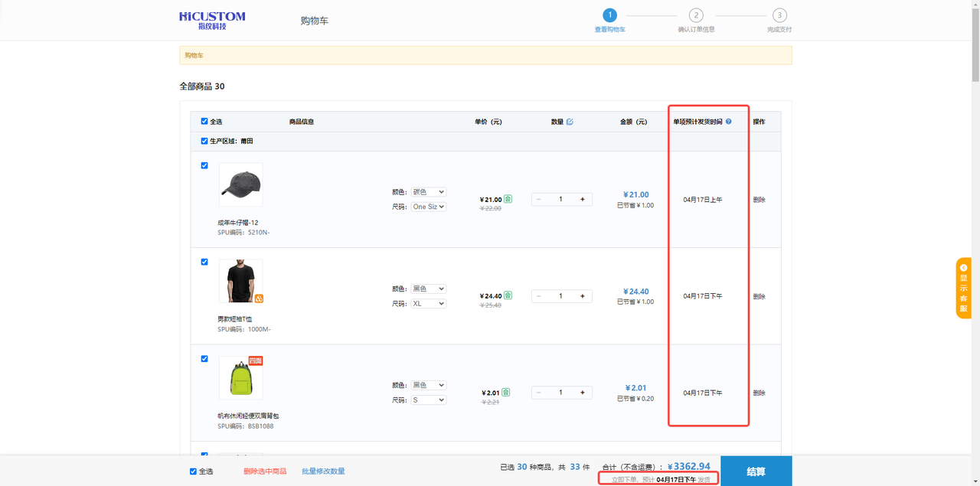Click the step 2 确认订单信息 circle
This screenshot has height=486, width=980.
click(696, 15)
